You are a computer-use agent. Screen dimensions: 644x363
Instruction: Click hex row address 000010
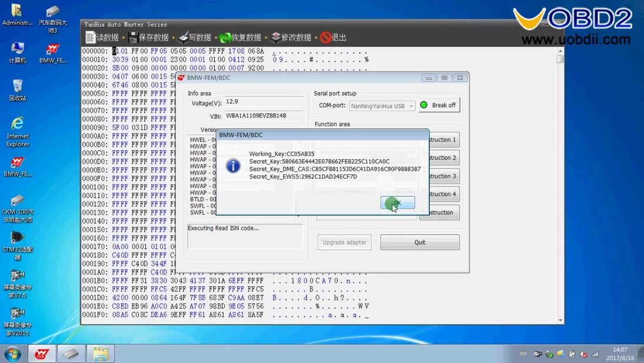pos(94,60)
